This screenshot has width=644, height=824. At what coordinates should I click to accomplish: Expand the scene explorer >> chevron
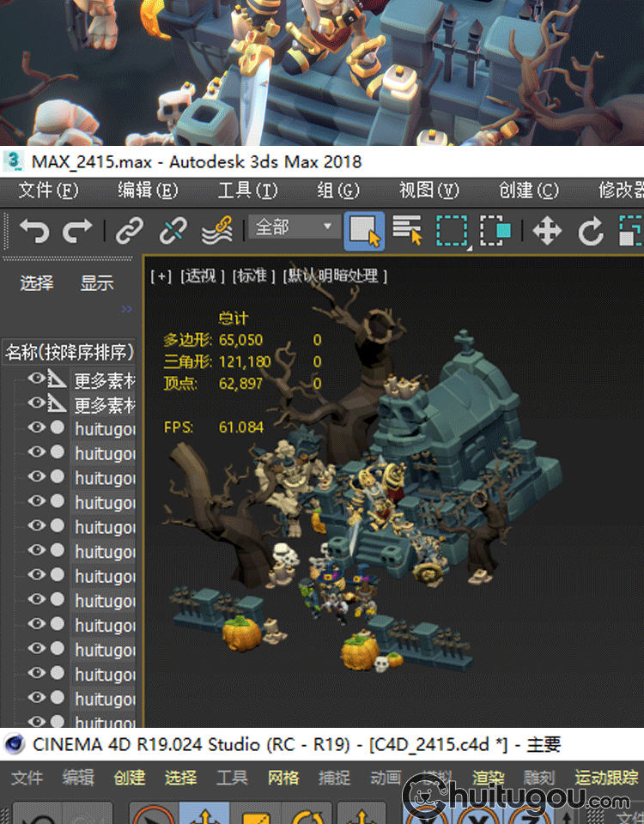pos(127,308)
